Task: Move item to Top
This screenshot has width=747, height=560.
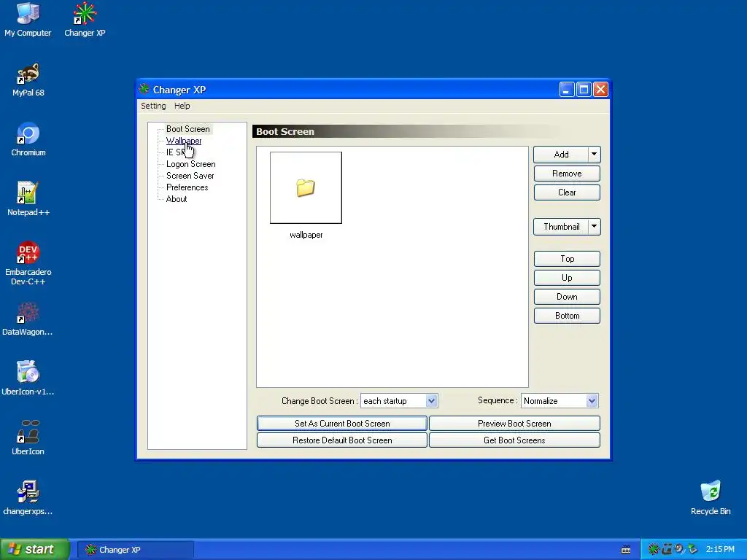Action: click(567, 259)
